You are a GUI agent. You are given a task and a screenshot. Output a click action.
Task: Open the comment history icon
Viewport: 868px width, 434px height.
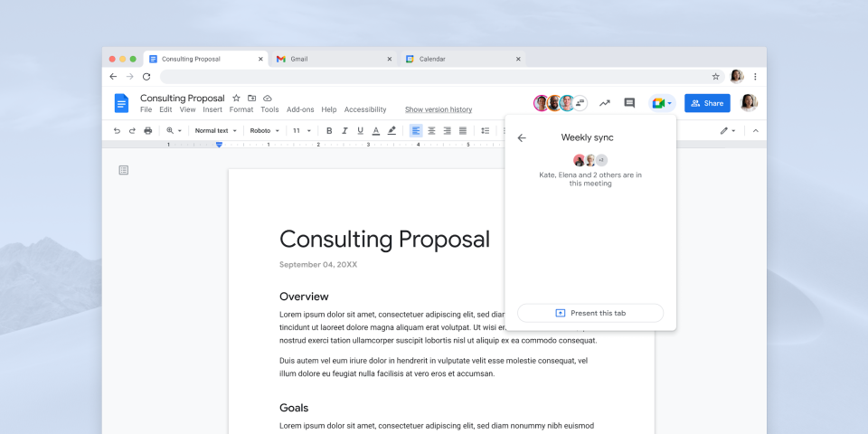pyautogui.click(x=629, y=103)
